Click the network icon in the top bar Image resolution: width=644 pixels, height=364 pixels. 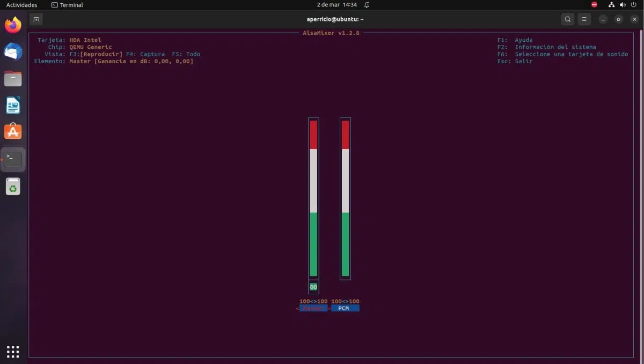[611, 4]
